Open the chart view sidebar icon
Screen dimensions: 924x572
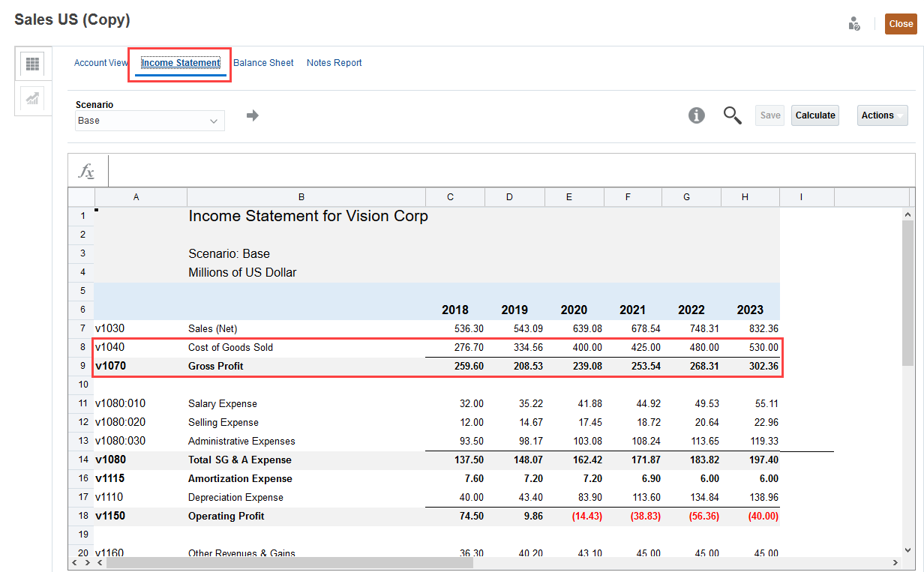(x=32, y=98)
